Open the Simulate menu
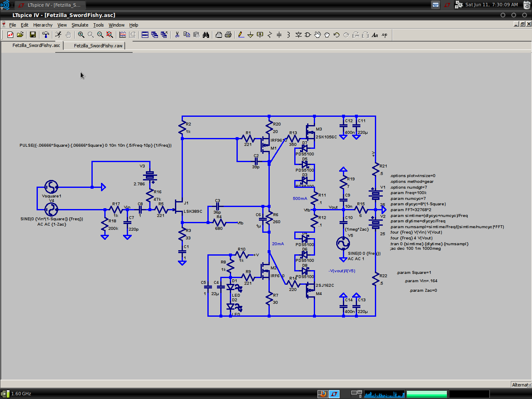The image size is (532, 399). tap(80, 25)
